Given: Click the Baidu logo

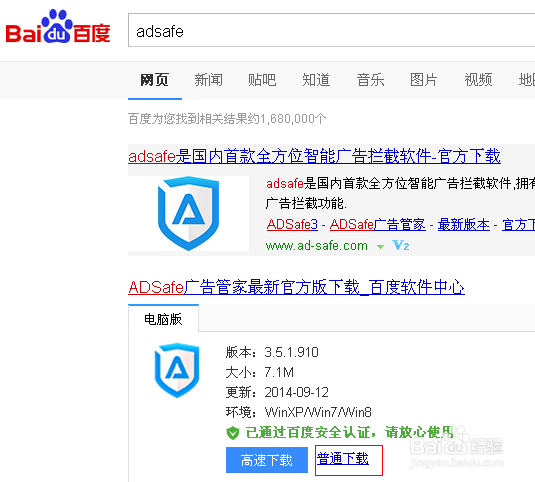Looking at the screenshot, I should coord(58,27).
